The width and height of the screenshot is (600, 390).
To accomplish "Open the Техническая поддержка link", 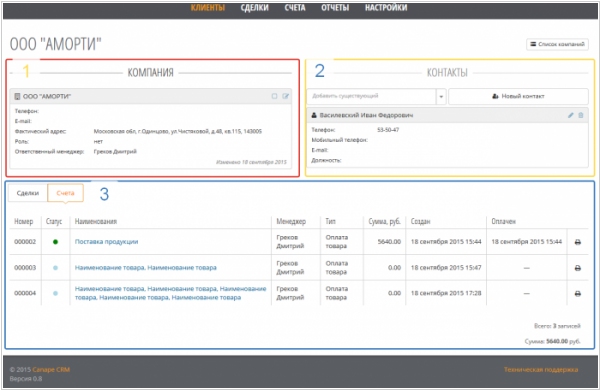I will coord(541,370).
